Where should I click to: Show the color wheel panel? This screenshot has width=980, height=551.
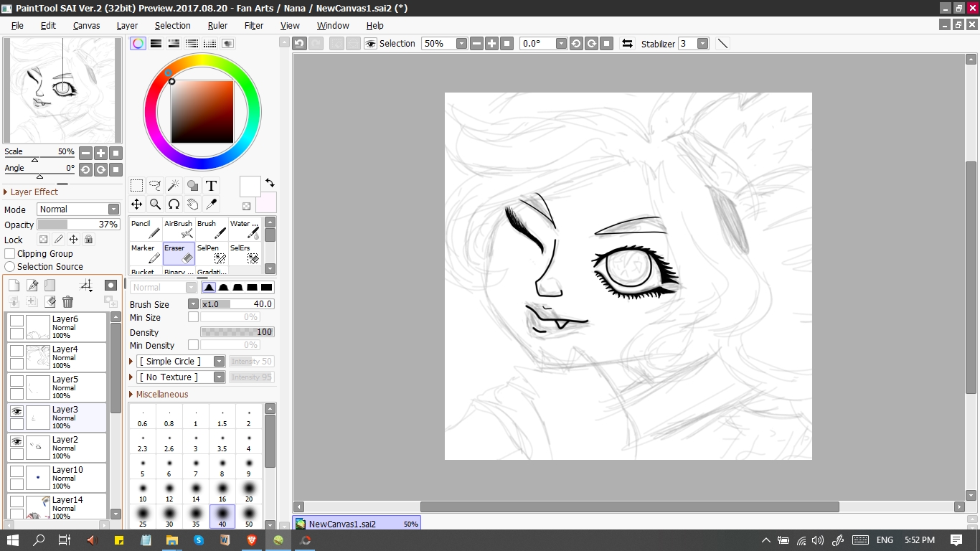[138, 44]
